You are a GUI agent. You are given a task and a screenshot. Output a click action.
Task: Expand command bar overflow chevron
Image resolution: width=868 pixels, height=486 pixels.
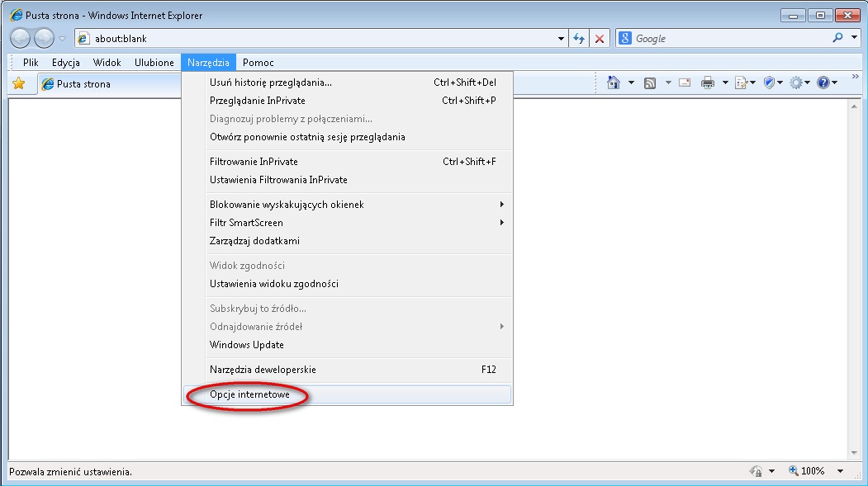click(x=856, y=76)
